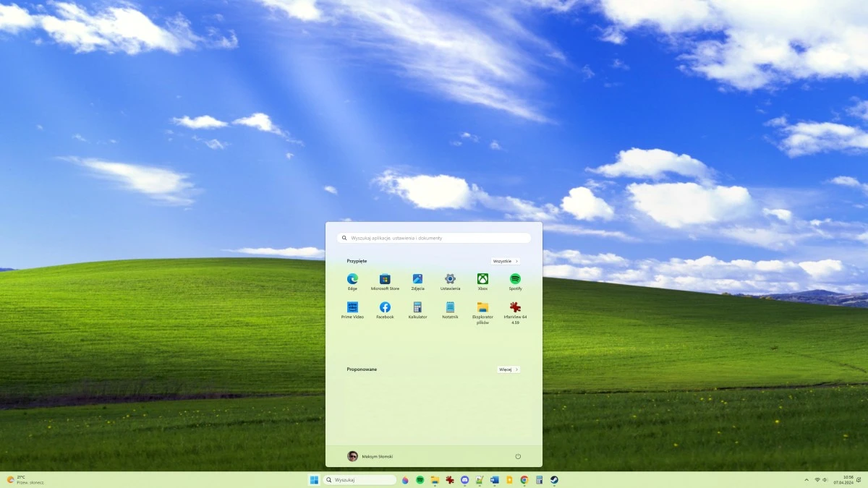Launch Notatnik from the Start menu

pyautogui.click(x=450, y=307)
